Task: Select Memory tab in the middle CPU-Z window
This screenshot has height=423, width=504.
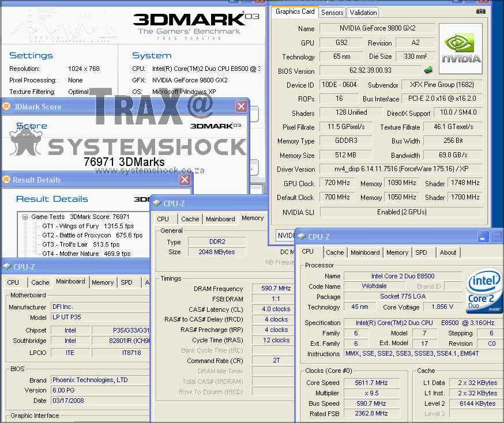Action: tap(253, 218)
